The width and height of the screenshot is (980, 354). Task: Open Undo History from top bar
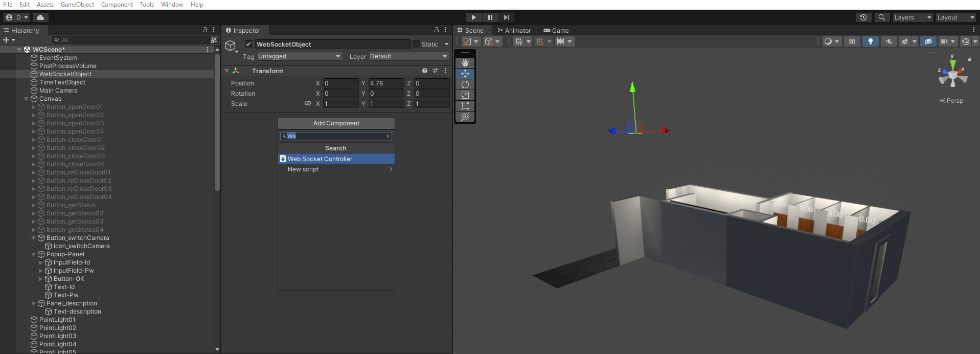pyautogui.click(x=863, y=17)
